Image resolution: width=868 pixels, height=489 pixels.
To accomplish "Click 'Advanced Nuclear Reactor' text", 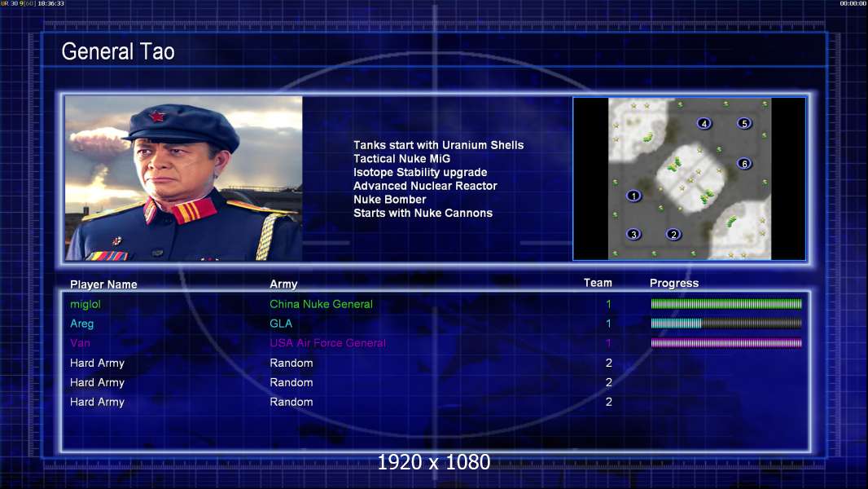I will tap(425, 186).
